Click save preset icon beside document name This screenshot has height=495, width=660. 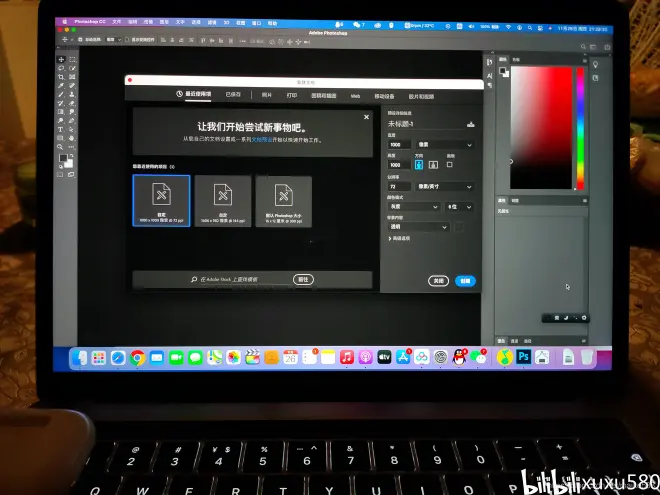pos(471,124)
